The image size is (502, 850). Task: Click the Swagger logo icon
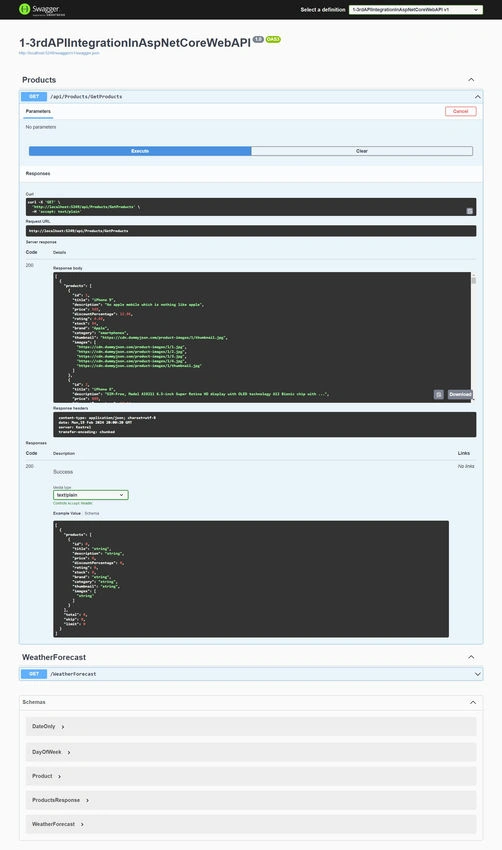[24, 9]
